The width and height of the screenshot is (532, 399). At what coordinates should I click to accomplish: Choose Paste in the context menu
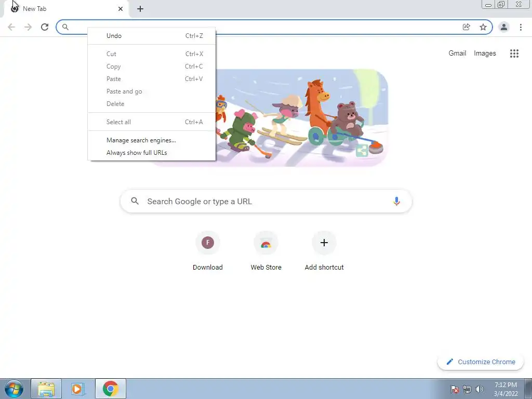[x=152, y=79]
